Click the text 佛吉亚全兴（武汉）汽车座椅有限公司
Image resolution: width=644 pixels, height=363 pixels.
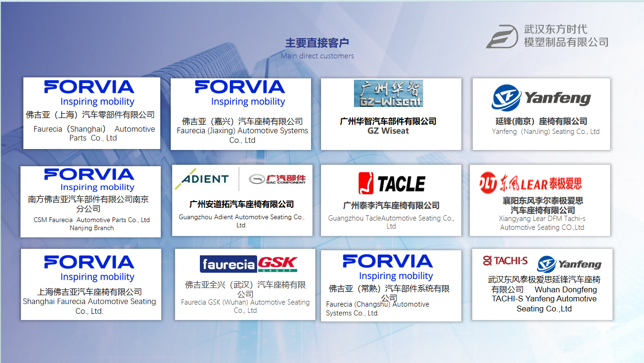[246, 289]
